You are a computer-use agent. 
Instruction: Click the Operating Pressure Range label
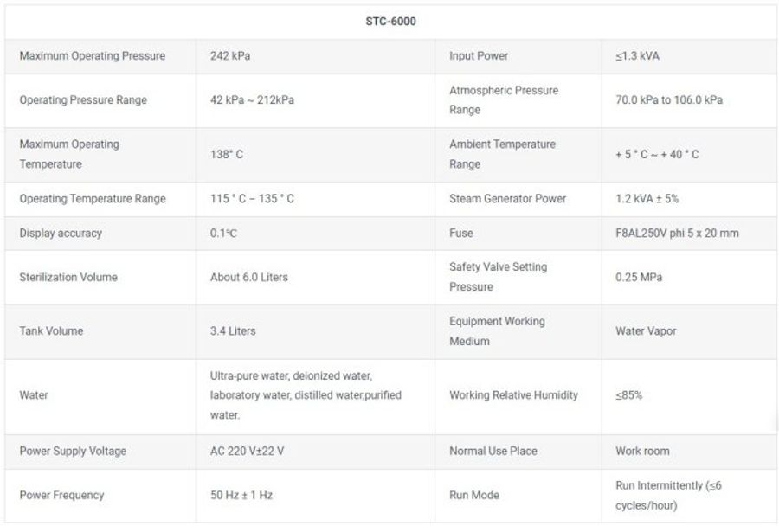click(83, 100)
